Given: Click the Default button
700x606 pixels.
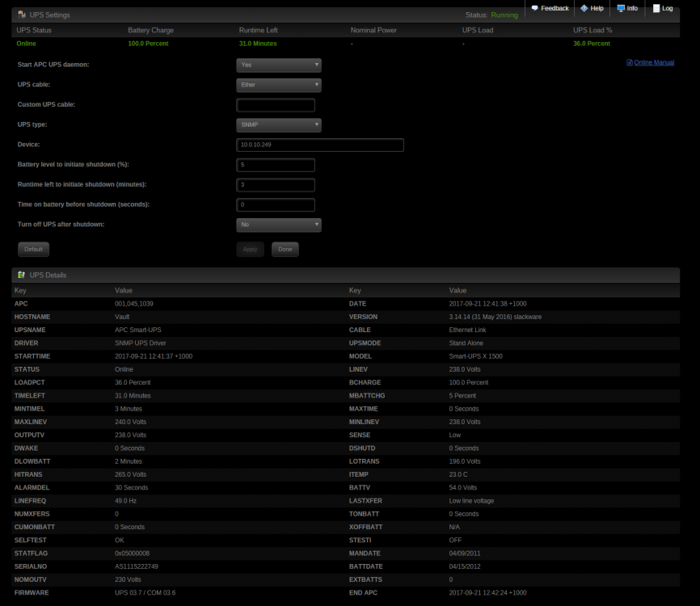Looking at the screenshot, I should (33, 250).
